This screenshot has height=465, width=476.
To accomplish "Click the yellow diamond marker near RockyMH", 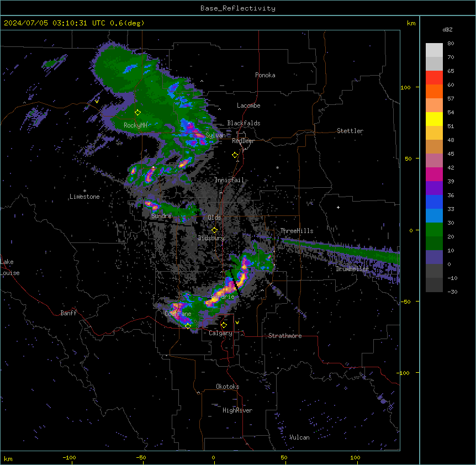I will [x=138, y=113].
